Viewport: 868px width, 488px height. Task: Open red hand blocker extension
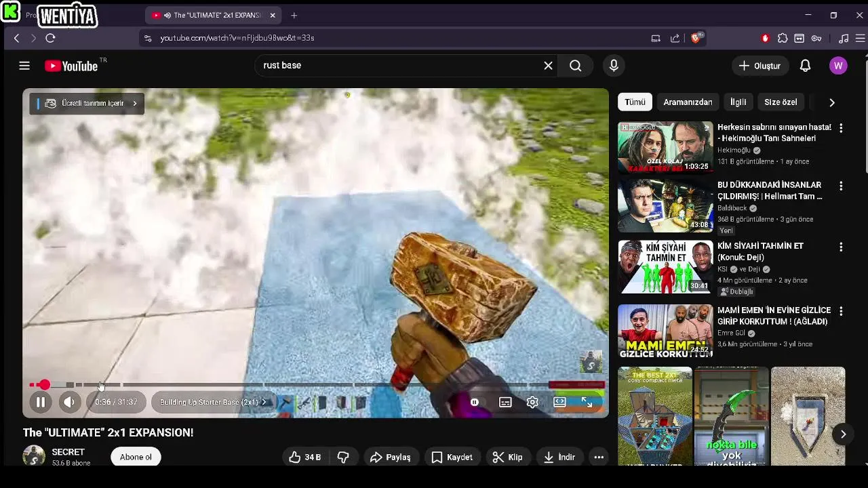766,38
